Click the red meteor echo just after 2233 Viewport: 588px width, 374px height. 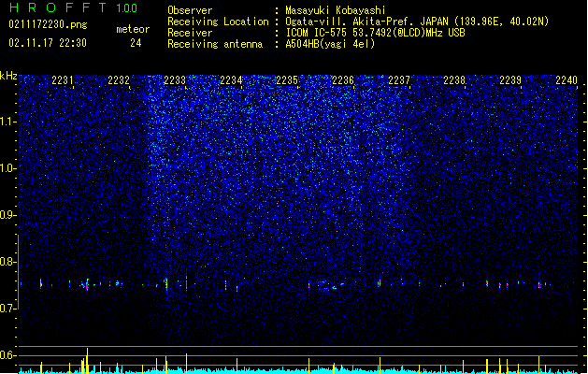[186, 284]
